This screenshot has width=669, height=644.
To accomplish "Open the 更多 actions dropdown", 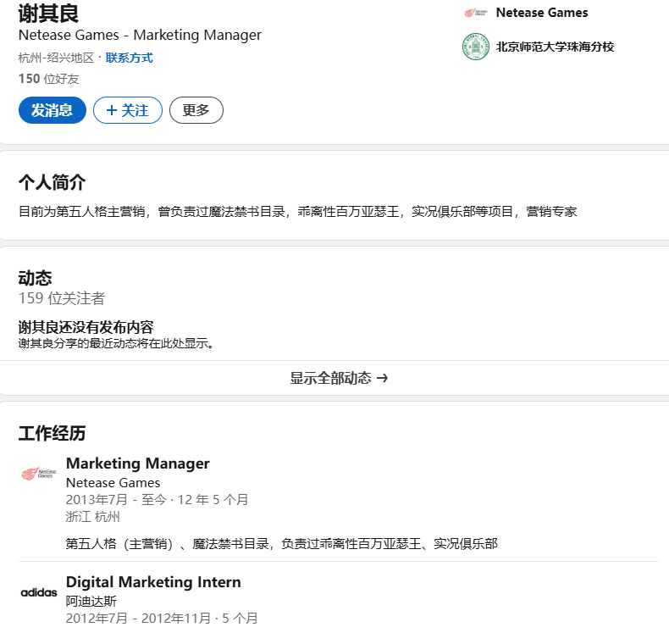I will coord(196,110).
